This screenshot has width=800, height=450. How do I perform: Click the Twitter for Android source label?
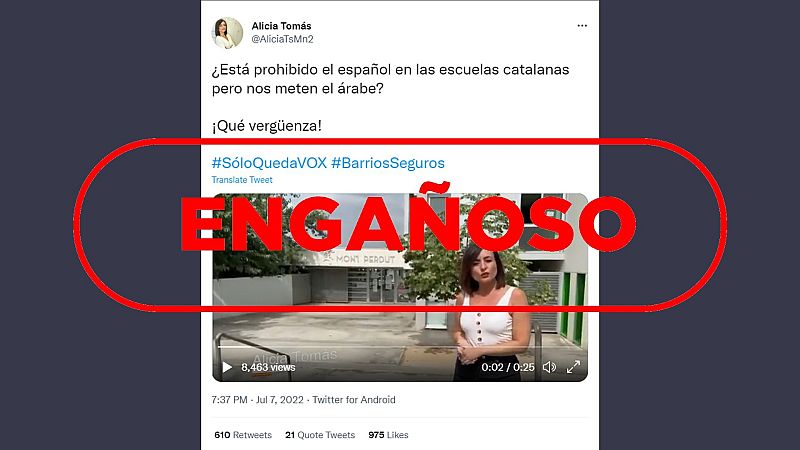point(354,399)
